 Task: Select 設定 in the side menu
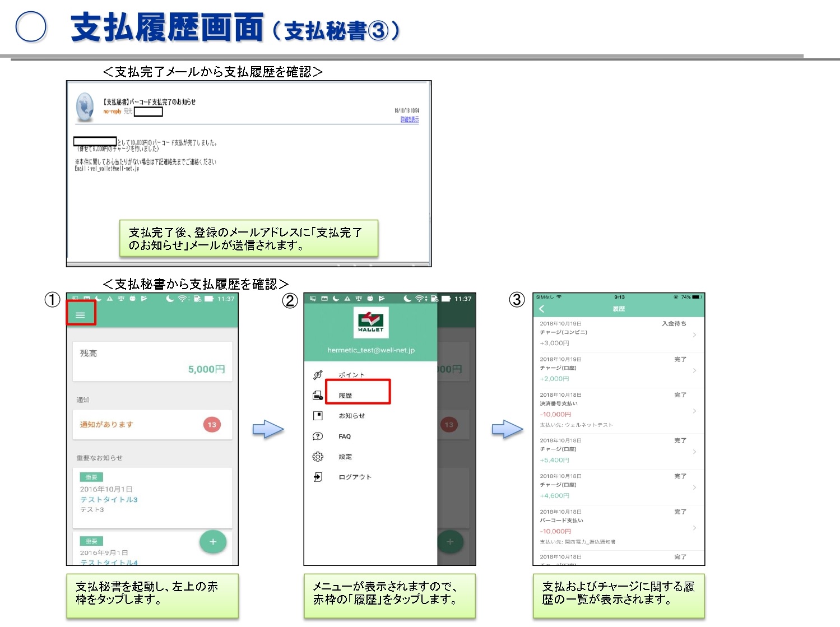tap(345, 457)
